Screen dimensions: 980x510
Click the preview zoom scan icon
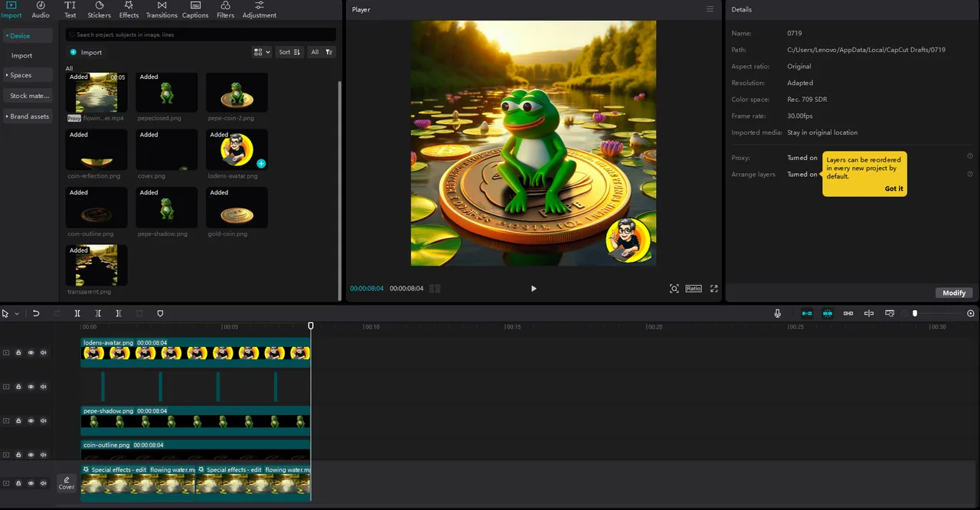674,289
